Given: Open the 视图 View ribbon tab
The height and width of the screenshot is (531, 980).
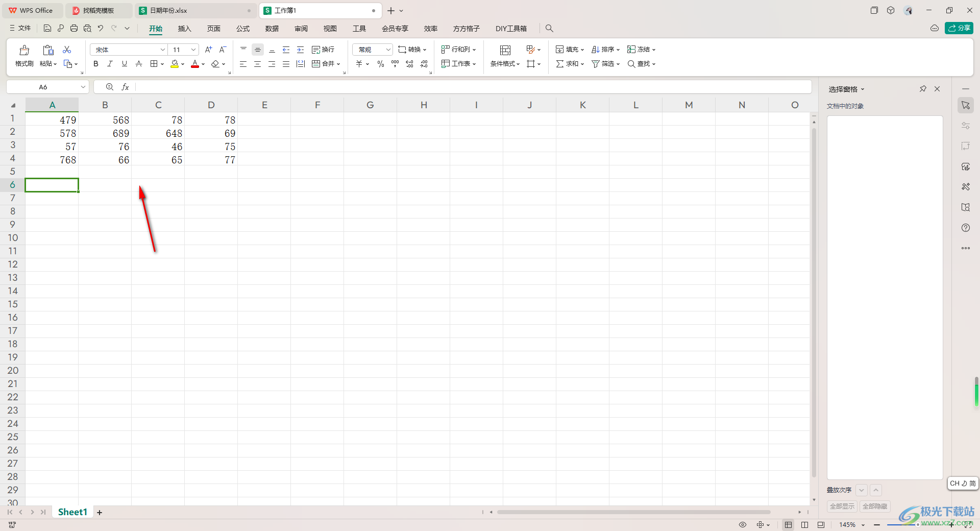Looking at the screenshot, I should 330,29.
